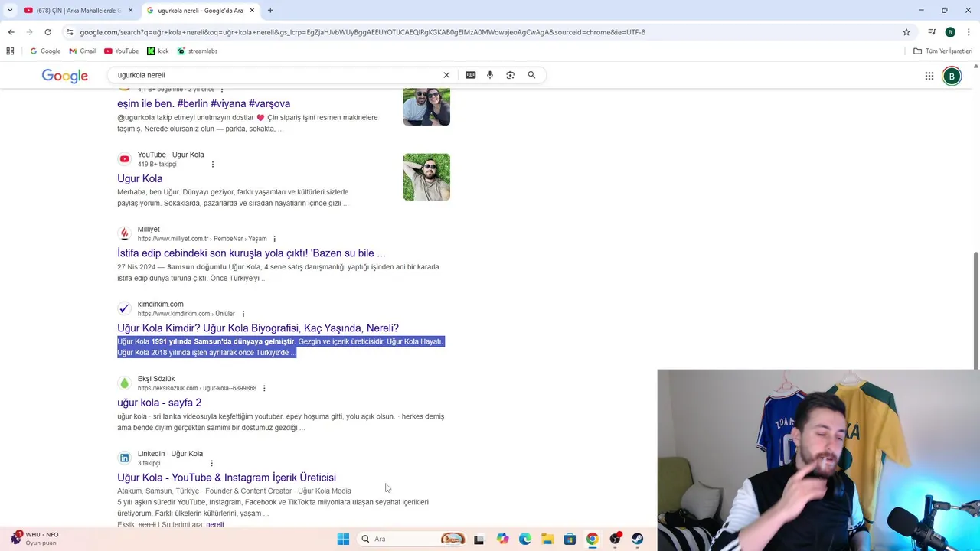Open Windows Start menu
The height and width of the screenshot is (551, 980).
pos(343,539)
